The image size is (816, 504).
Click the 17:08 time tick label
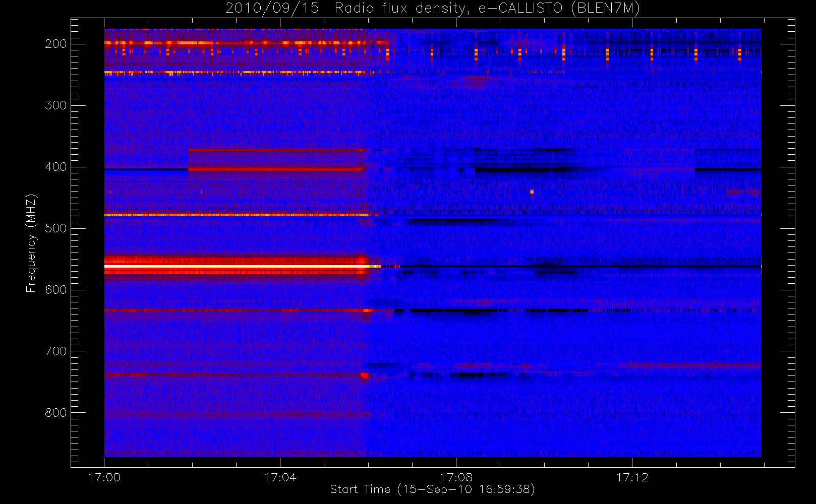click(x=456, y=477)
